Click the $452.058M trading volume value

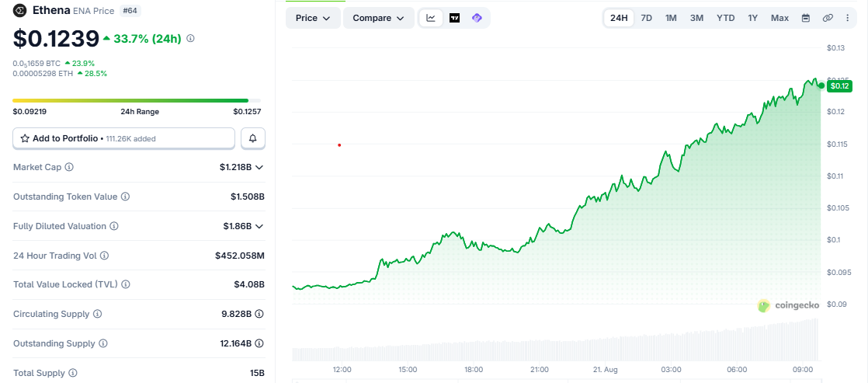pyautogui.click(x=240, y=256)
